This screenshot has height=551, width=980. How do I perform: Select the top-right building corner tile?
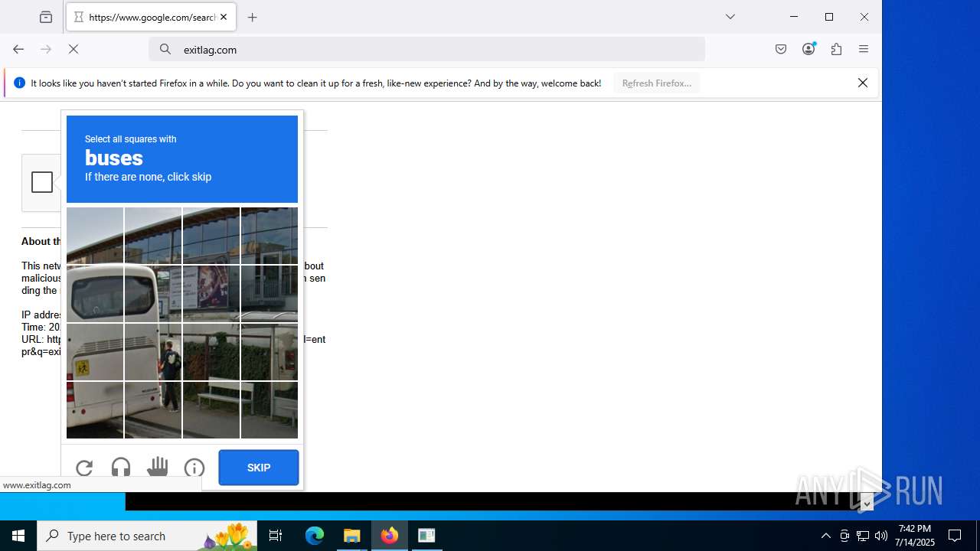point(269,236)
